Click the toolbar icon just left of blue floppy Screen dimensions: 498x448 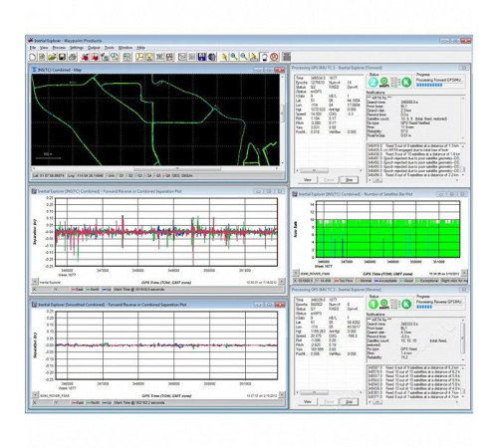[192, 57]
